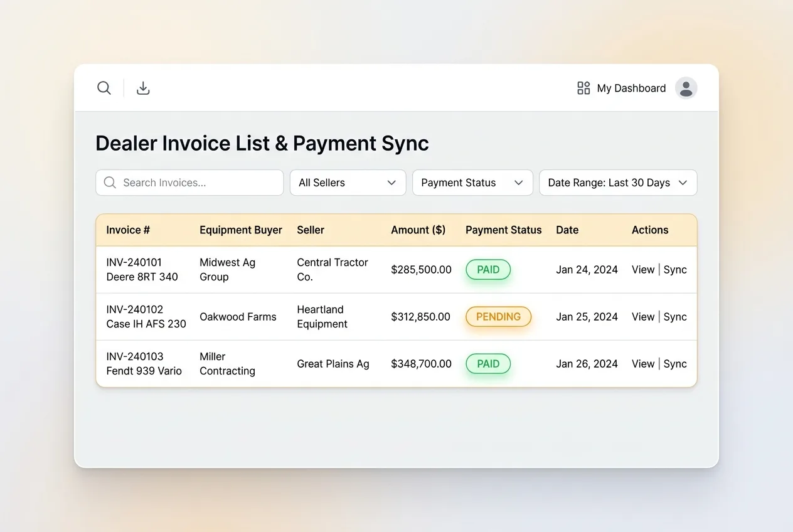The image size is (793, 532).
Task: View invoice INV-240103
Action: point(643,364)
